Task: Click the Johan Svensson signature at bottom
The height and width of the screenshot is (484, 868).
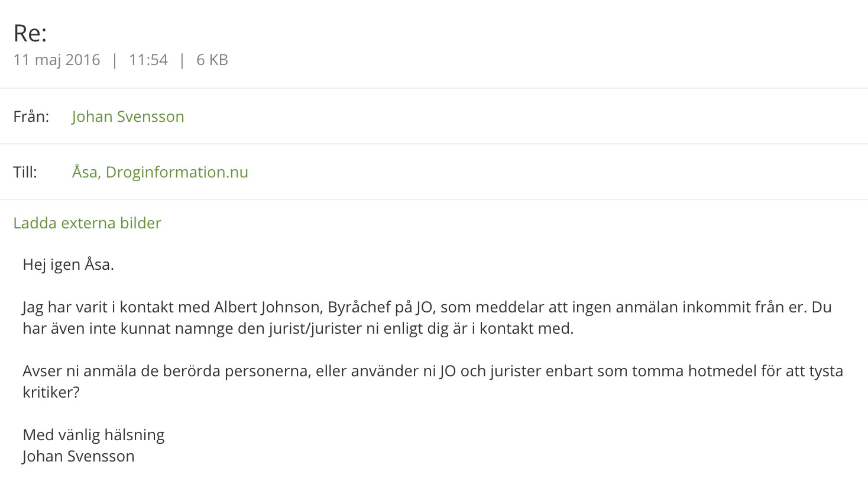Action: [x=79, y=456]
